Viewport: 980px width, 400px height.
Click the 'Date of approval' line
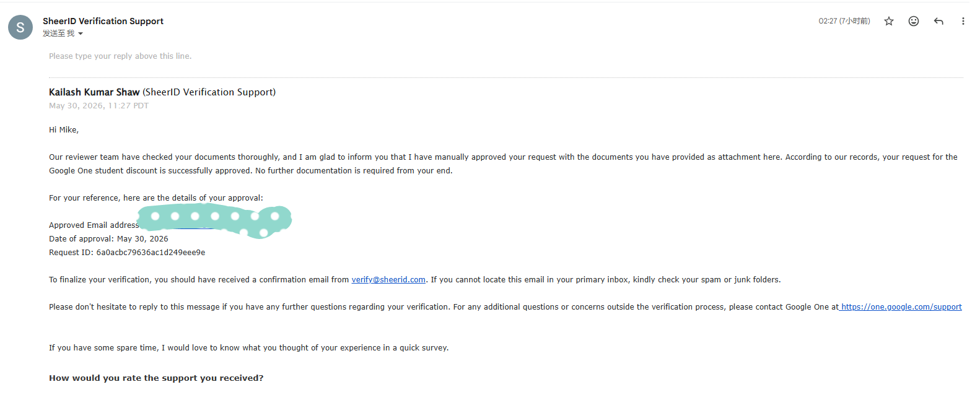pyautogui.click(x=108, y=239)
